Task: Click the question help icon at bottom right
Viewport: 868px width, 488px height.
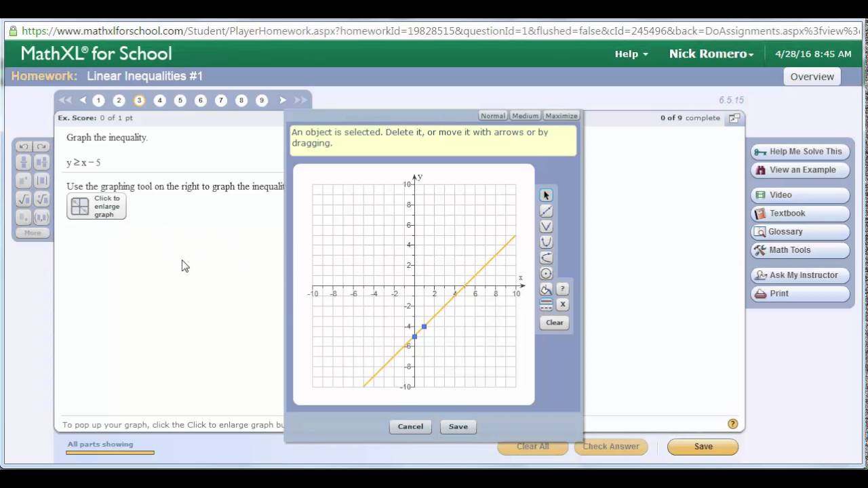Action: tap(732, 424)
